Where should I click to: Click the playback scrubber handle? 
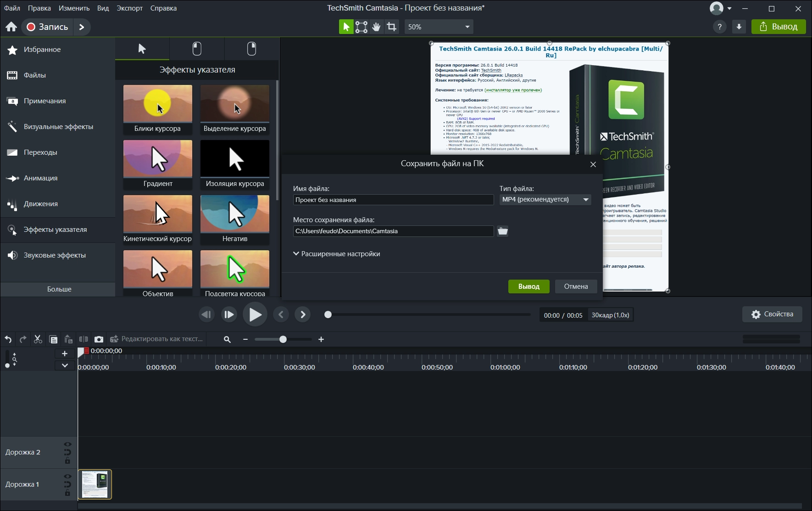[x=328, y=314]
